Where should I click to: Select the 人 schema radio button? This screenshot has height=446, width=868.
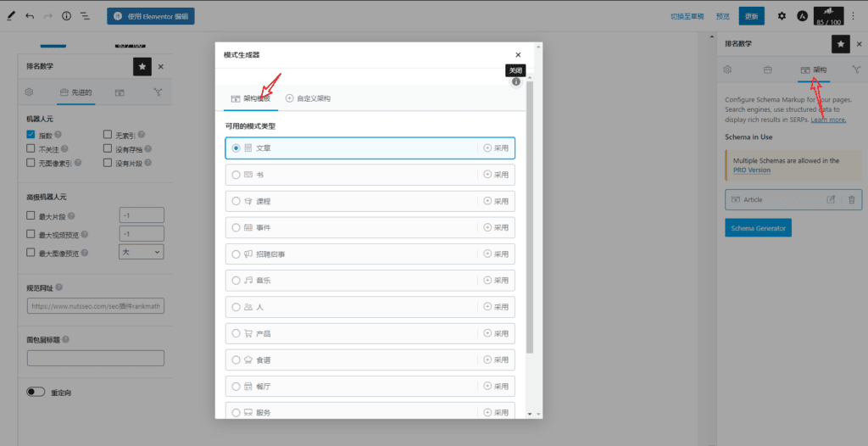click(236, 307)
